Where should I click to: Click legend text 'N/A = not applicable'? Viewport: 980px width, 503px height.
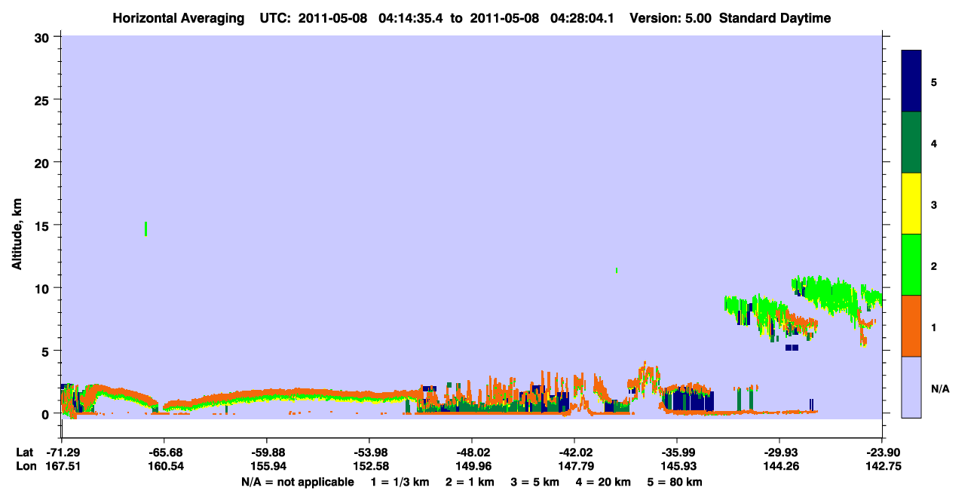[297, 482]
